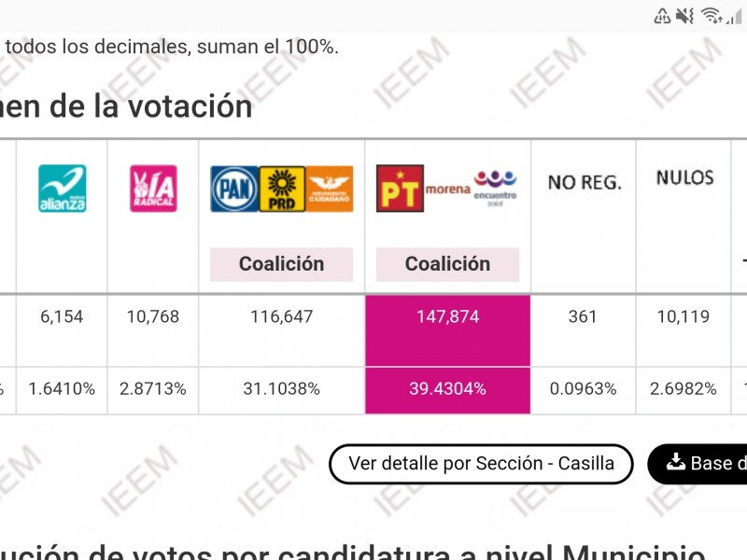
Task: Click the download icon on the black button
Action: point(676,462)
